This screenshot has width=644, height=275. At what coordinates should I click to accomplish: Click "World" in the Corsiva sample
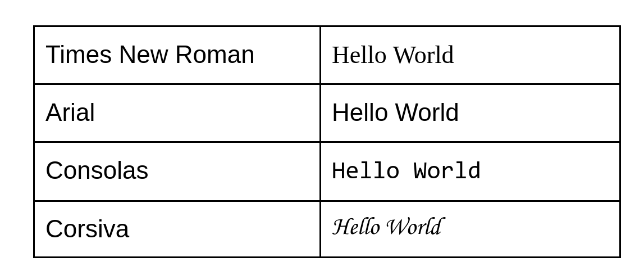(x=414, y=227)
